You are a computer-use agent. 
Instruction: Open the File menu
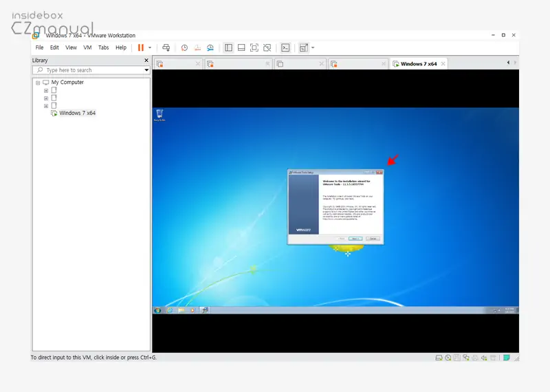click(39, 47)
